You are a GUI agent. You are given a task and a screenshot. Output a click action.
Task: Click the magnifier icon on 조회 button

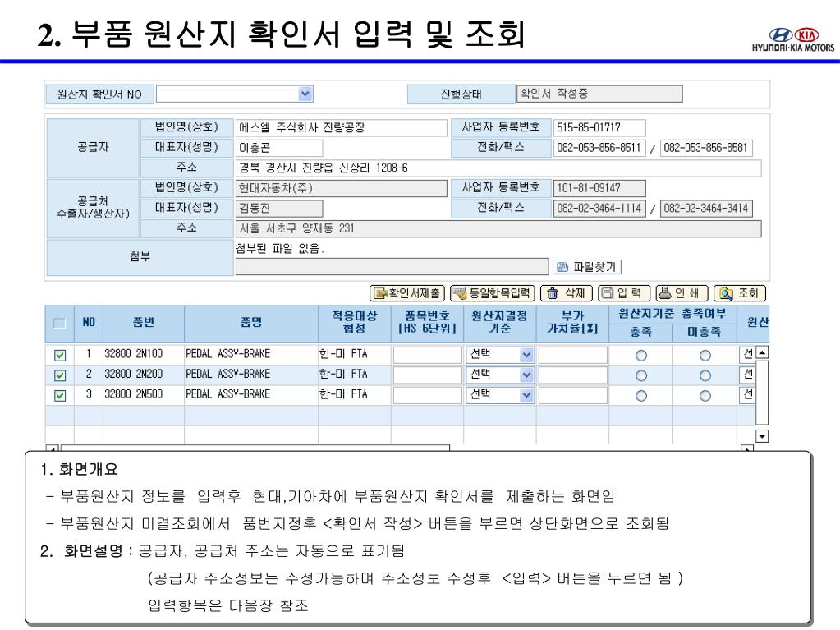coord(726,293)
